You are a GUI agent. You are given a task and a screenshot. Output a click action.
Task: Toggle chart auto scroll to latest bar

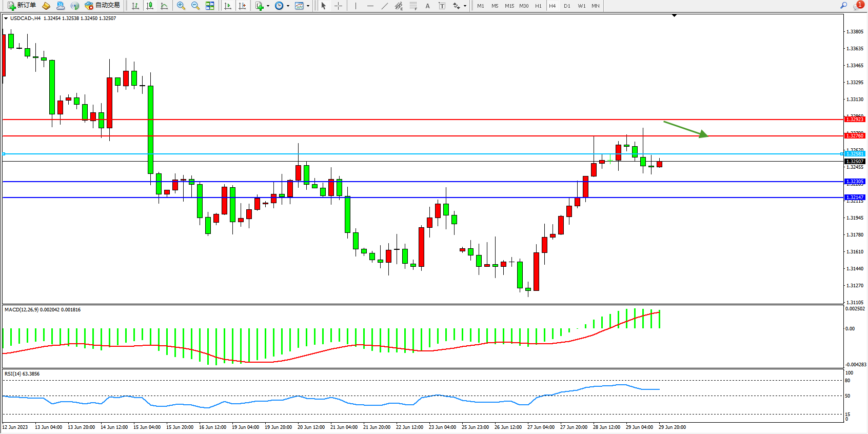228,6
